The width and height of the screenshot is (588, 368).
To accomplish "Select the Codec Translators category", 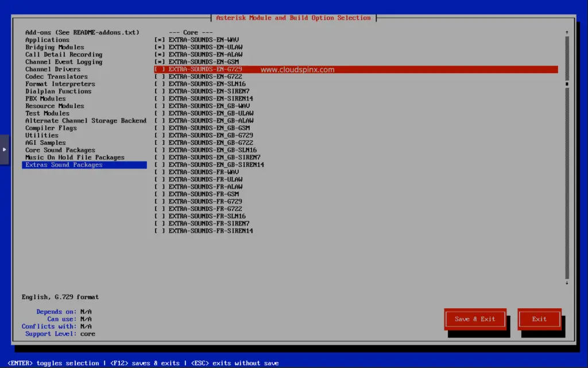I will pyautogui.click(x=56, y=76).
